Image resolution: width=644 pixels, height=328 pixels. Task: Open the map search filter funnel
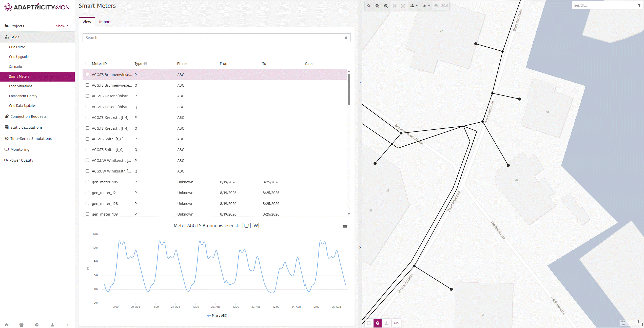point(639,5)
